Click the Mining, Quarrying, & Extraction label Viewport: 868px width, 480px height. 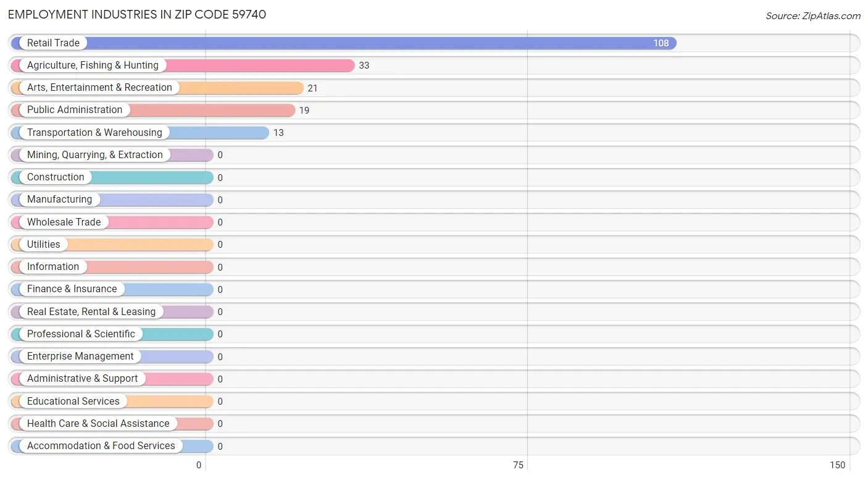click(95, 155)
